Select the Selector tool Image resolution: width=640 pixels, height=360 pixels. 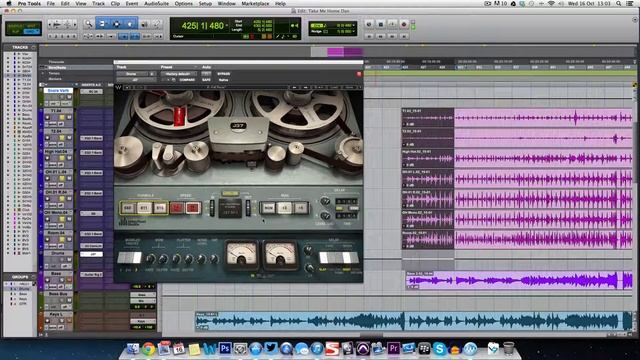pyautogui.click(x=116, y=24)
